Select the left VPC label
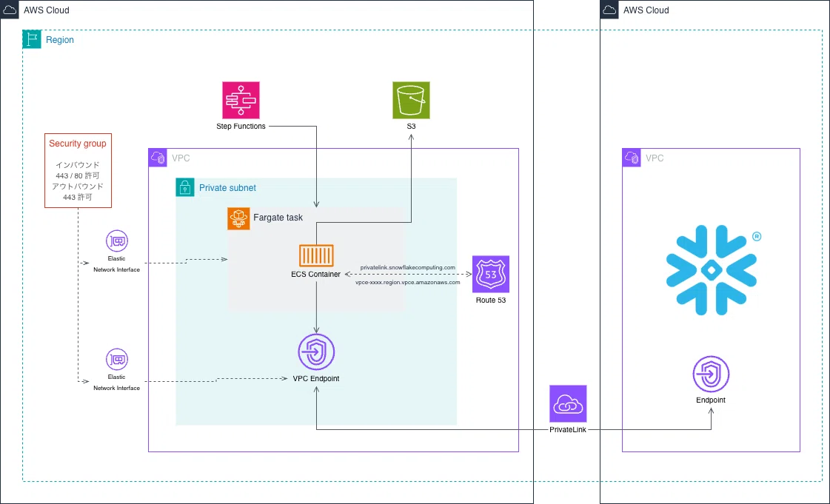The image size is (830, 504). pyautogui.click(x=181, y=158)
